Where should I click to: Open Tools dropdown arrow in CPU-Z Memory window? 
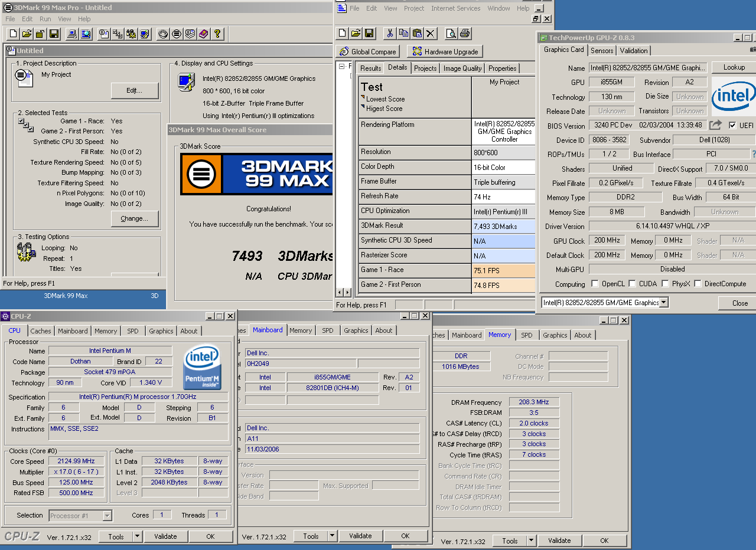click(531, 541)
